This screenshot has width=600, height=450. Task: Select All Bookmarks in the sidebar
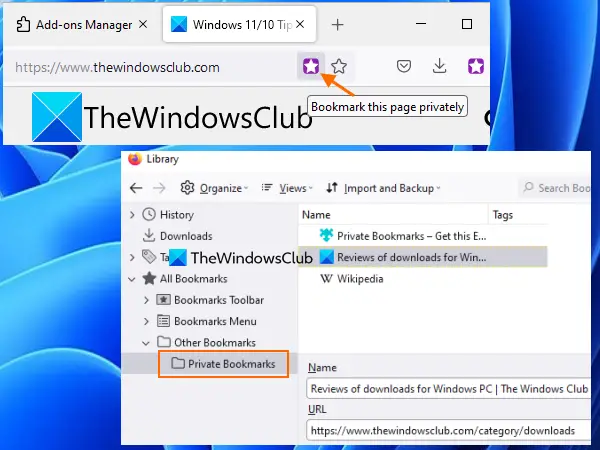[194, 279]
